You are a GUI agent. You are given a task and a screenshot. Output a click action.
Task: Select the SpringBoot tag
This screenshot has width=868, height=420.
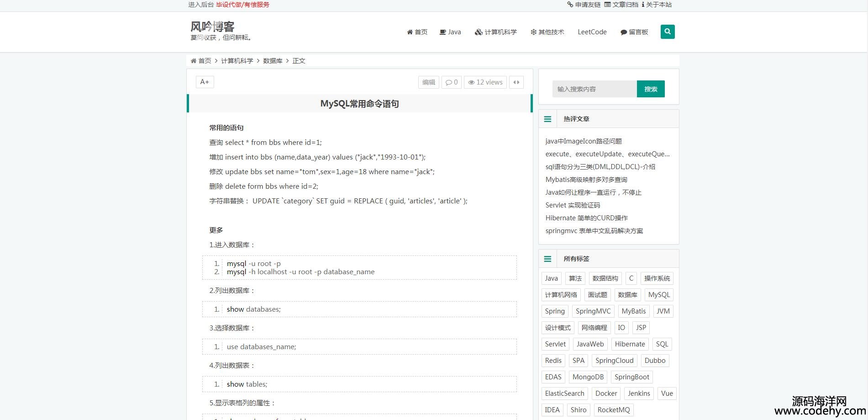632,377
